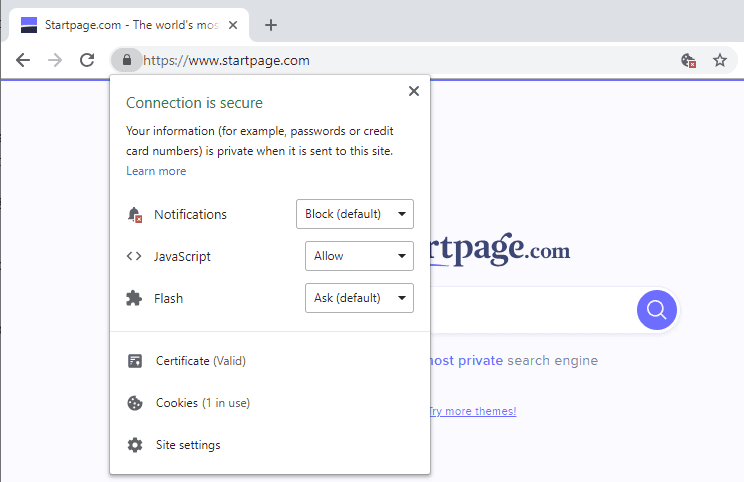The image size is (744, 482).
Task: Click the Site settings gear icon
Action: click(x=135, y=445)
